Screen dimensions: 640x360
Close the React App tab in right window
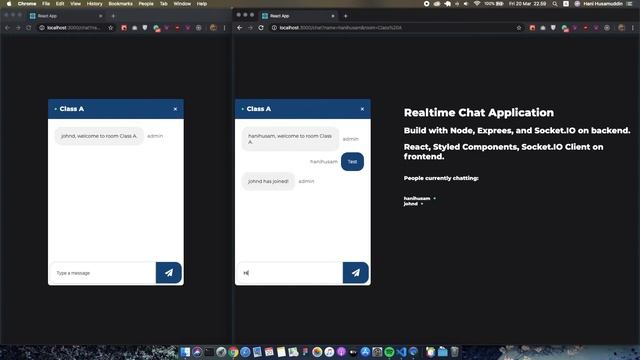click(333, 16)
